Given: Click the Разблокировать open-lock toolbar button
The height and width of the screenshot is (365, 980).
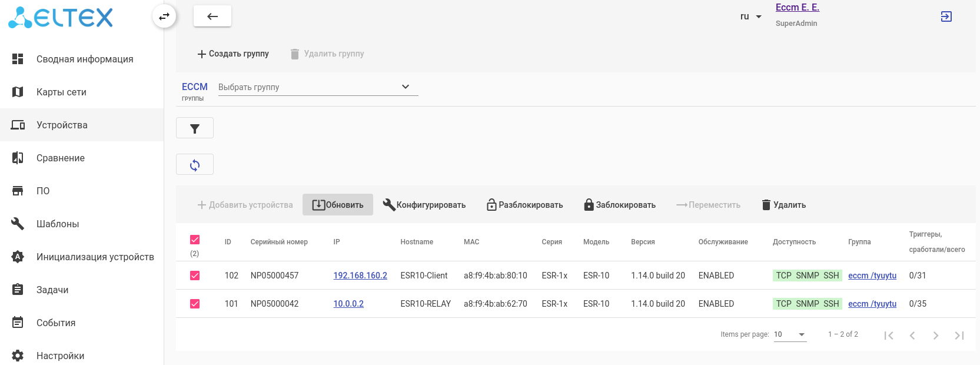Looking at the screenshot, I should coord(524,205).
